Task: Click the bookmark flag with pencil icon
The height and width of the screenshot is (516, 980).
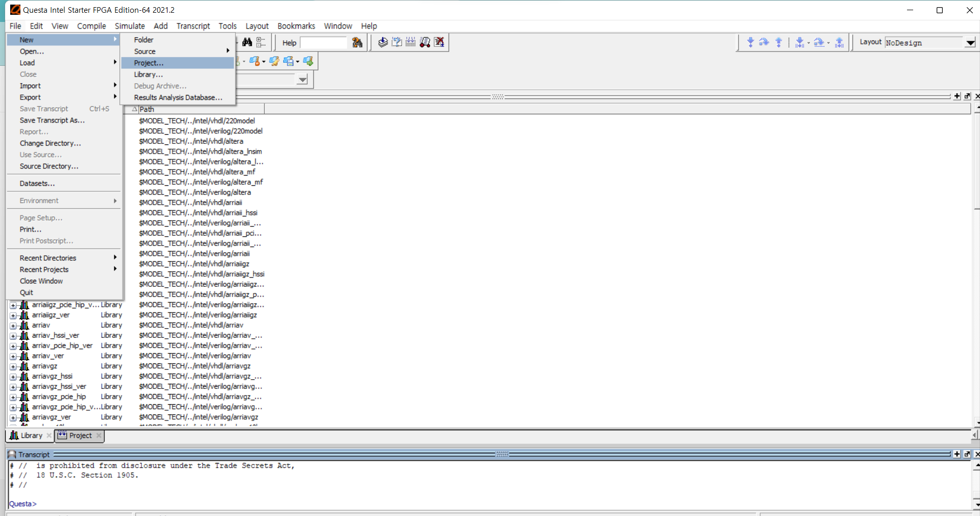Action: coord(274,61)
